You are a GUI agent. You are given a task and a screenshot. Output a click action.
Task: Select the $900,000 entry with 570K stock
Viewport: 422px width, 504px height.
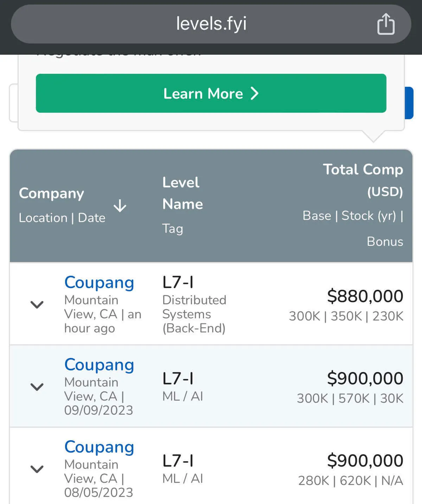pyautogui.click(x=365, y=378)
